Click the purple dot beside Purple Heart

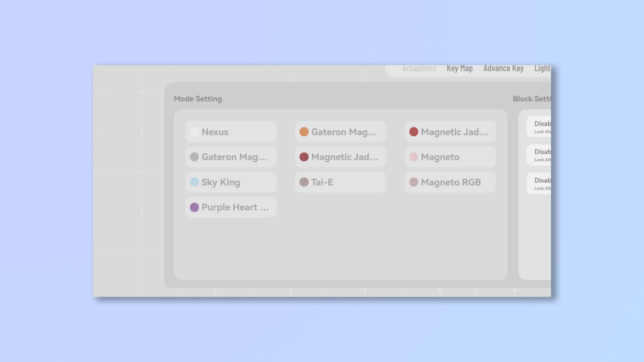194,207
